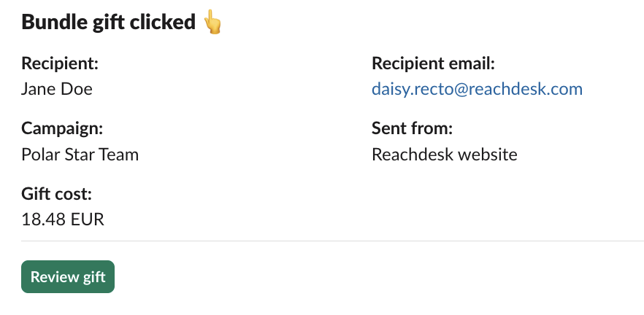Select the 18.48 EUR cost value
The image size is (644, 315).
[63, 219]
